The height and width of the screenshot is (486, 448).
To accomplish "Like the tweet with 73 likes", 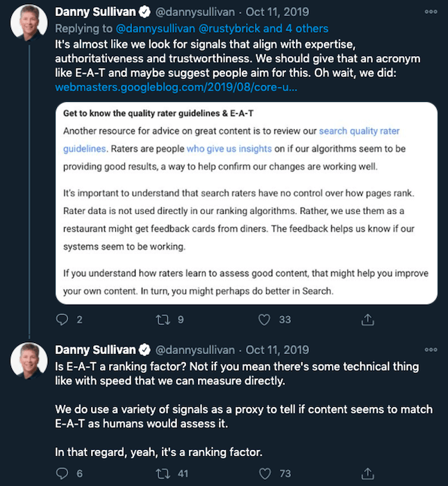I will point(265,474).
